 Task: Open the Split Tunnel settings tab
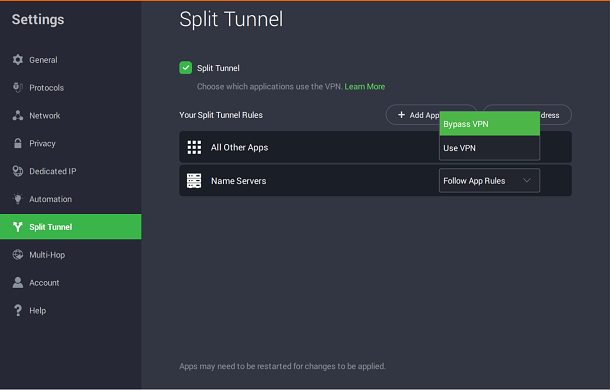[70, 227]
